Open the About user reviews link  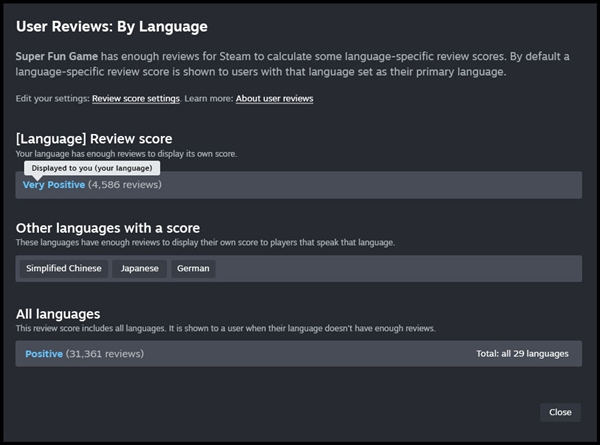[274, 99]
